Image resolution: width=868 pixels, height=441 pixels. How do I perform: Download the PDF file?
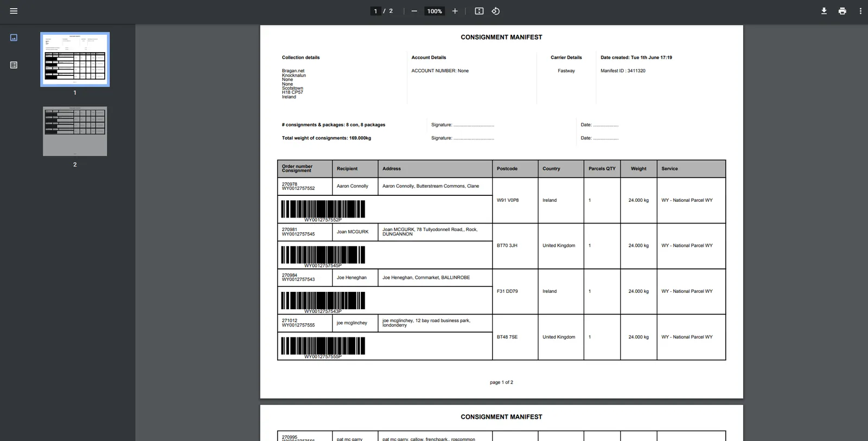click(824, 11)
